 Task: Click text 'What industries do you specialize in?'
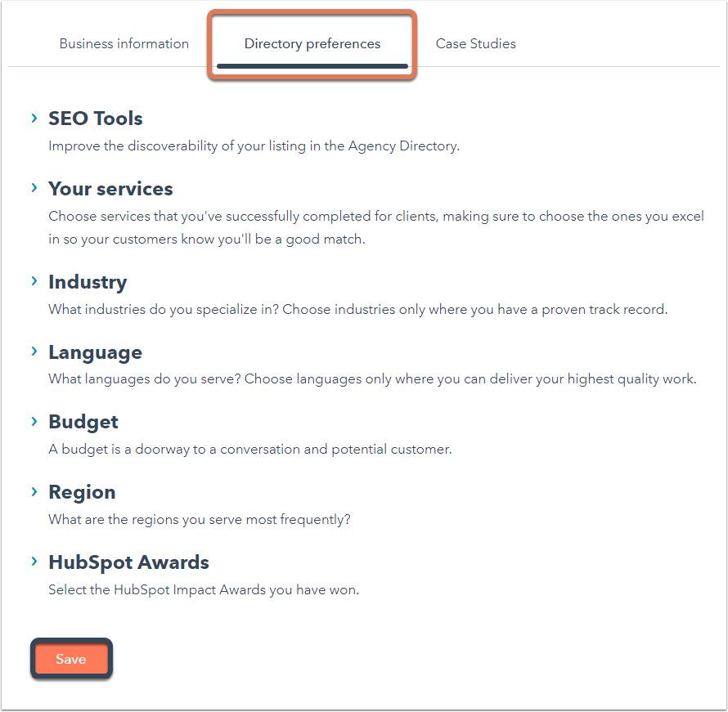(x=164, y=309)
